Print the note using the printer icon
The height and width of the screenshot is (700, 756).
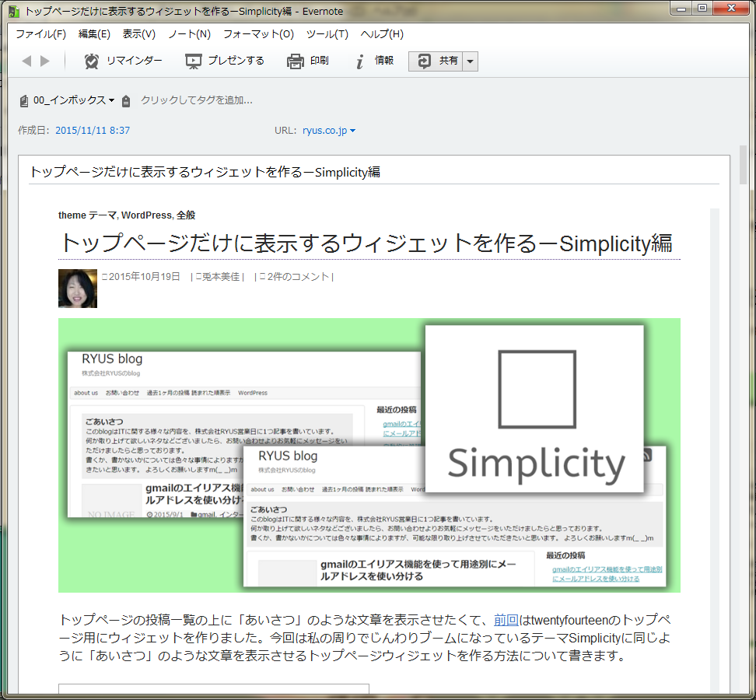click(295, 61)
